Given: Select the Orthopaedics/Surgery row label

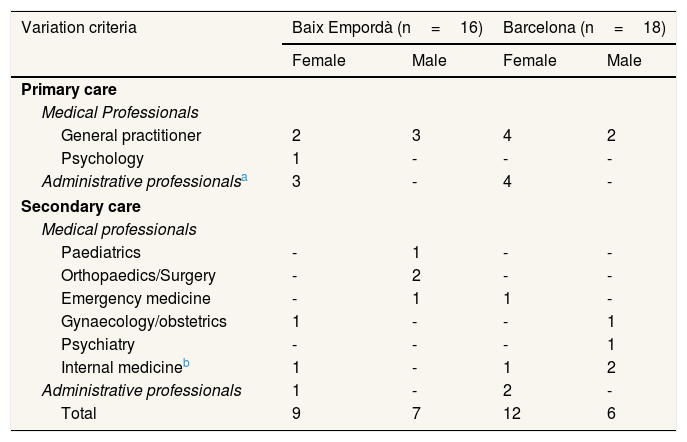Looking at the screenshot, I should tap(138, 275).
